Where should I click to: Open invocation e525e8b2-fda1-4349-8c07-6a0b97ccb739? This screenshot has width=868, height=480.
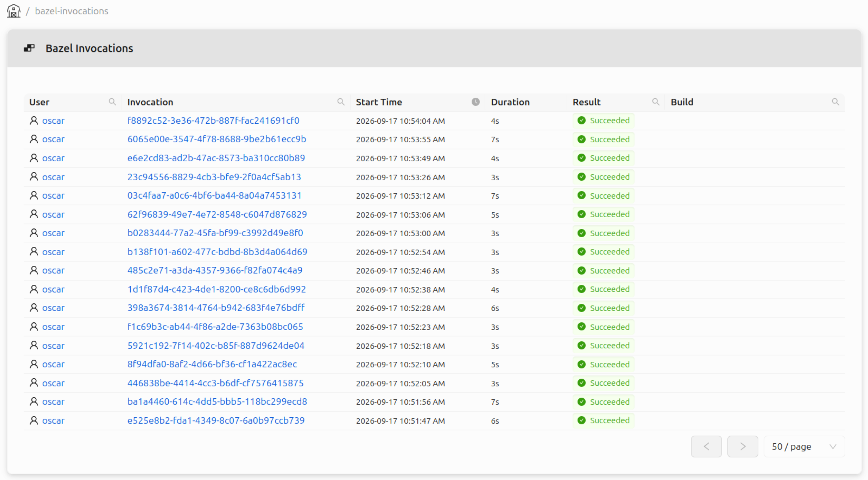point(216,420)
